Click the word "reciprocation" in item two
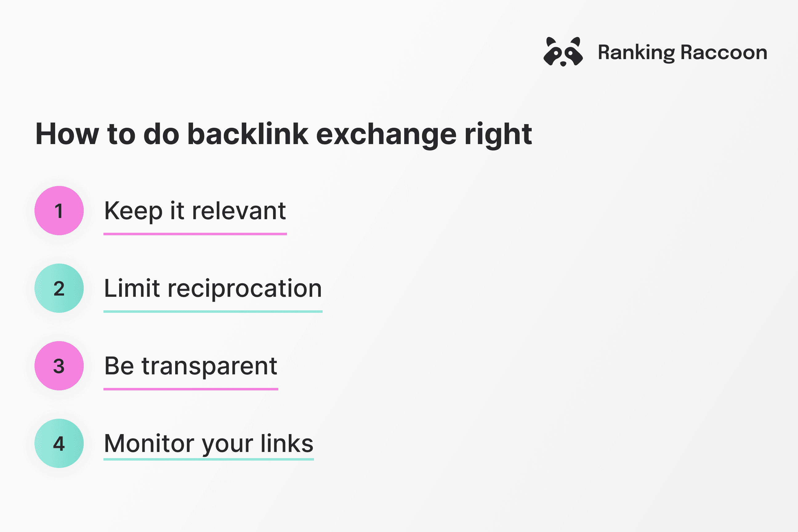 point(245,288)
